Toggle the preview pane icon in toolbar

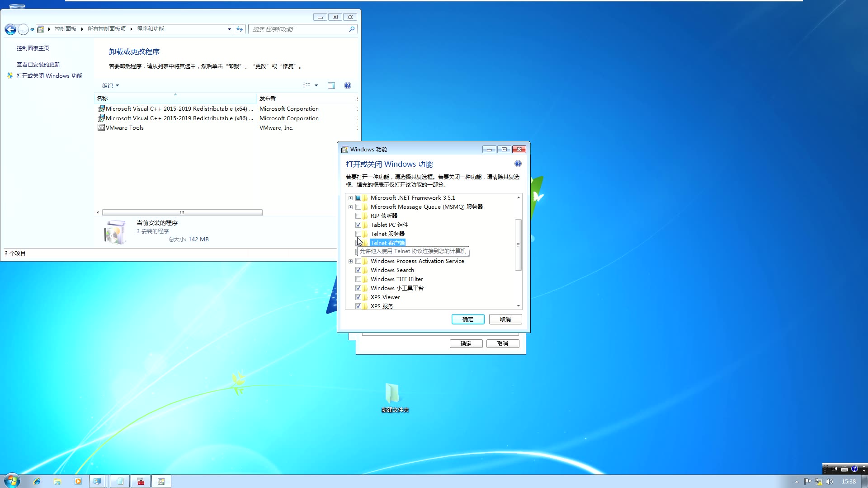(331, 85)
